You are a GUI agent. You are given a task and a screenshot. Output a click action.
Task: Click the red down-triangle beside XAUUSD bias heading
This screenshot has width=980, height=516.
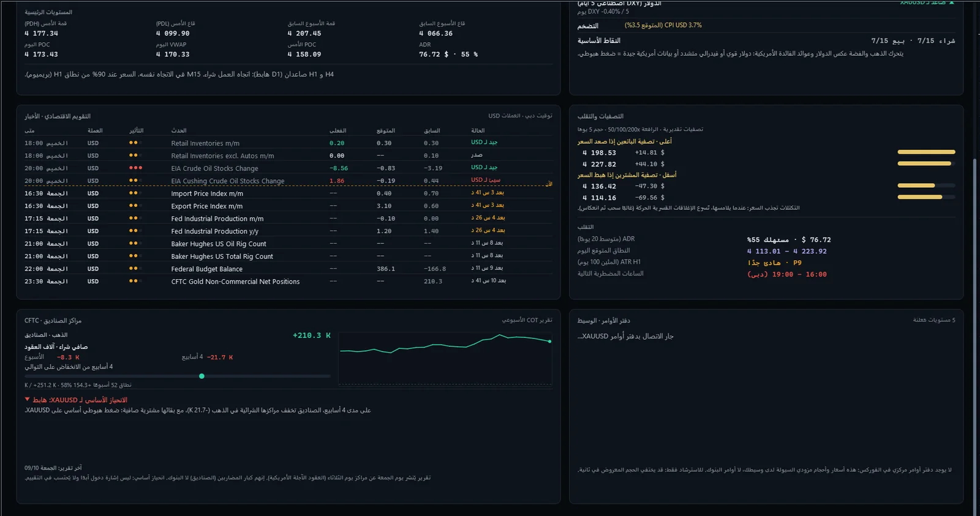(x=27, y=399)
